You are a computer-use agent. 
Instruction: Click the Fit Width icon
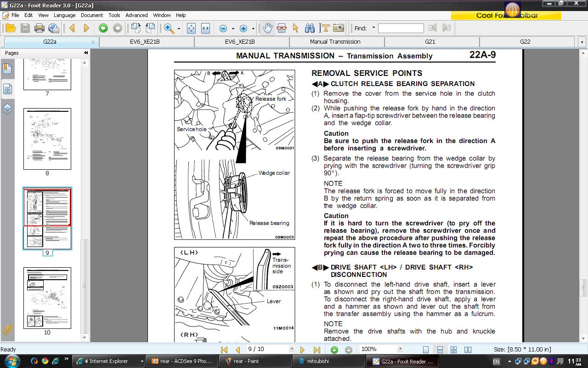coord(205,29)
